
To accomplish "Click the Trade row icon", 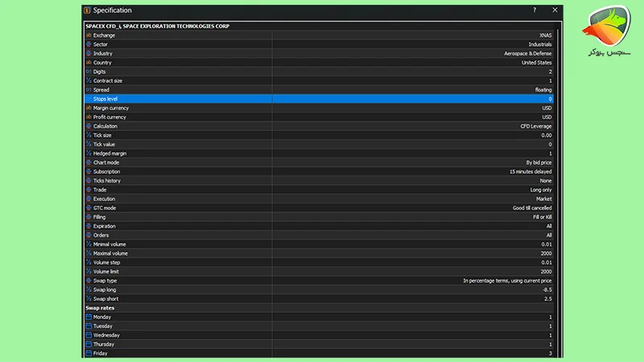I will tap(89, 190).
